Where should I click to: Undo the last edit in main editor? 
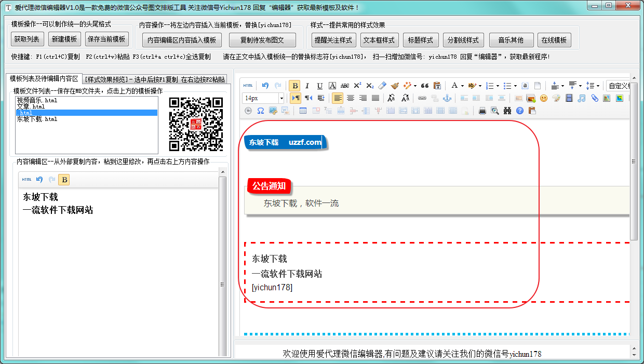265,86
